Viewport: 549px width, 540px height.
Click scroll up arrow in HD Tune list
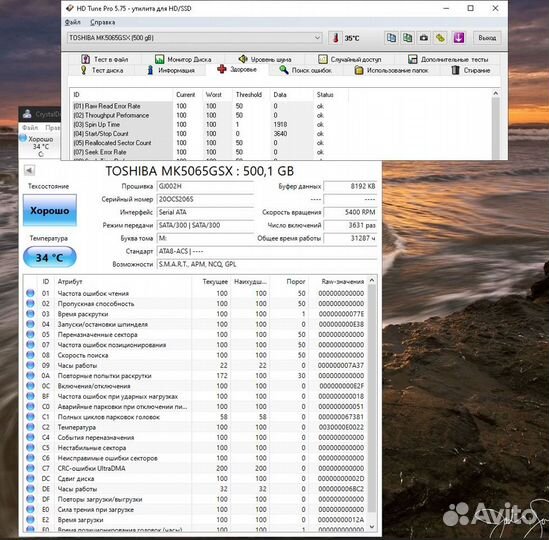point(495,94)
